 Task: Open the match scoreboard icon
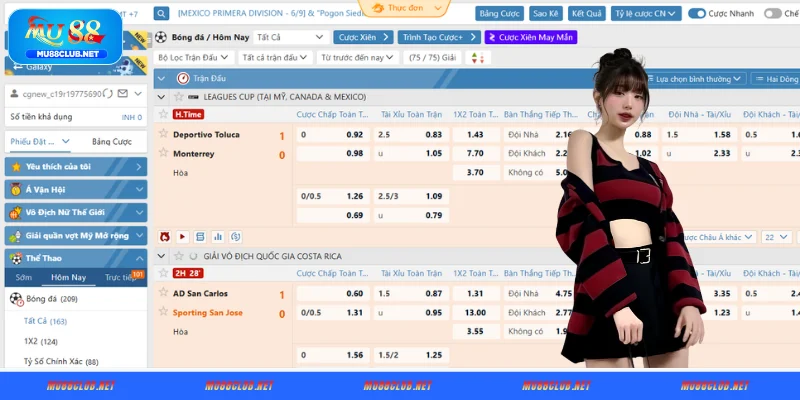pyautogui.click(x=200, y=237)
